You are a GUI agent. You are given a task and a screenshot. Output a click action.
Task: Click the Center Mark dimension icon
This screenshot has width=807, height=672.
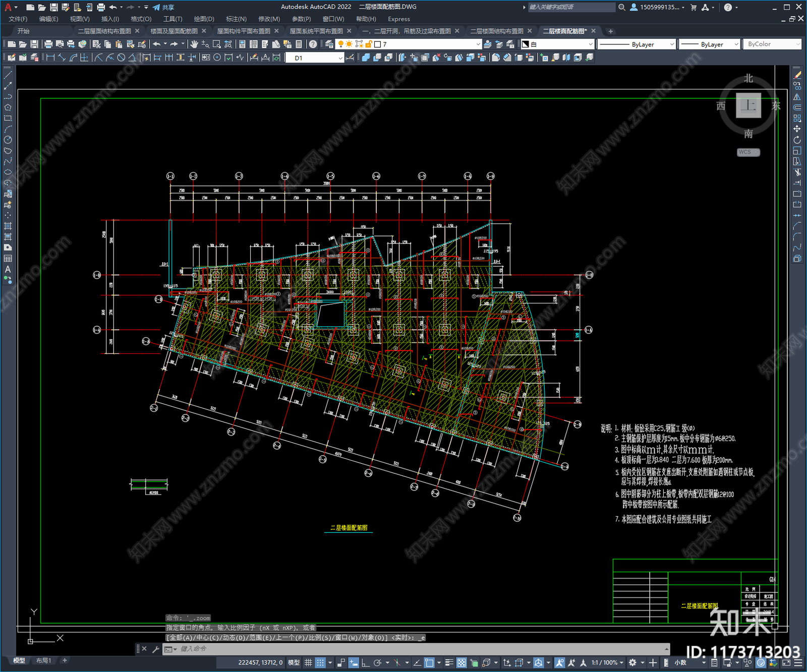pyautogui.click(x=217, y=57)
